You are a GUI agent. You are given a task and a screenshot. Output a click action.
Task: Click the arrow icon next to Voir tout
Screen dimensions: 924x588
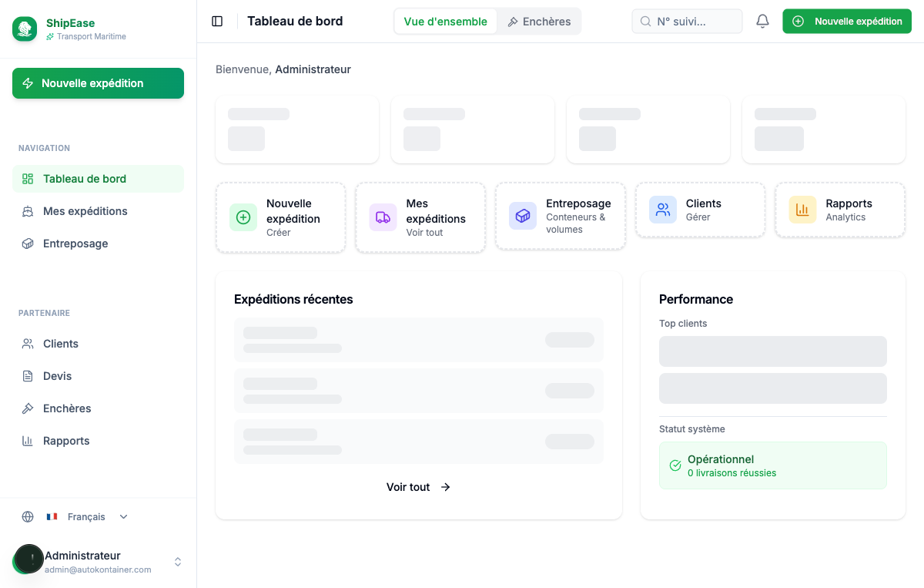(x=445, y=487)
